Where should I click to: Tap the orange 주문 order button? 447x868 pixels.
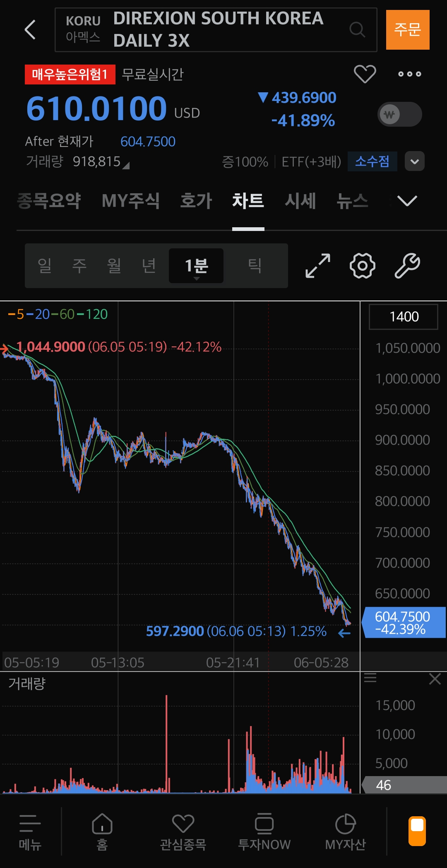point(408,30)
